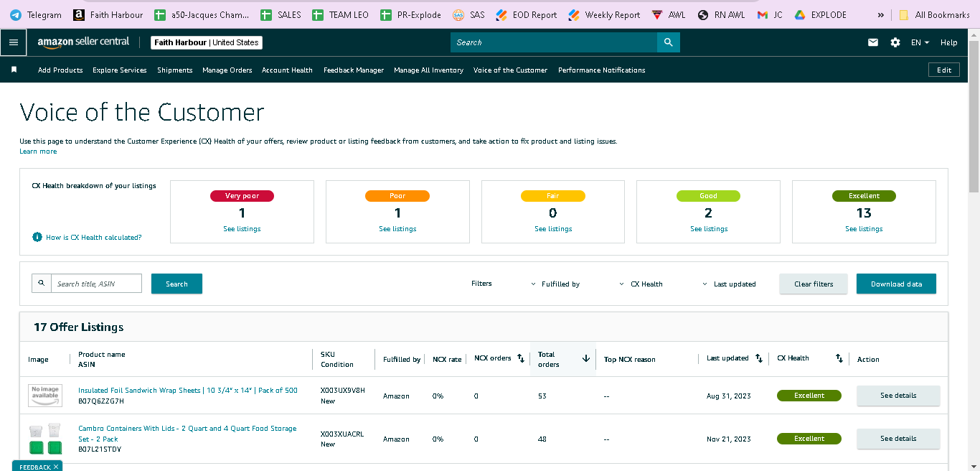
Task: Open the TEAM LEO bookmark
Action: pos(341,14)
